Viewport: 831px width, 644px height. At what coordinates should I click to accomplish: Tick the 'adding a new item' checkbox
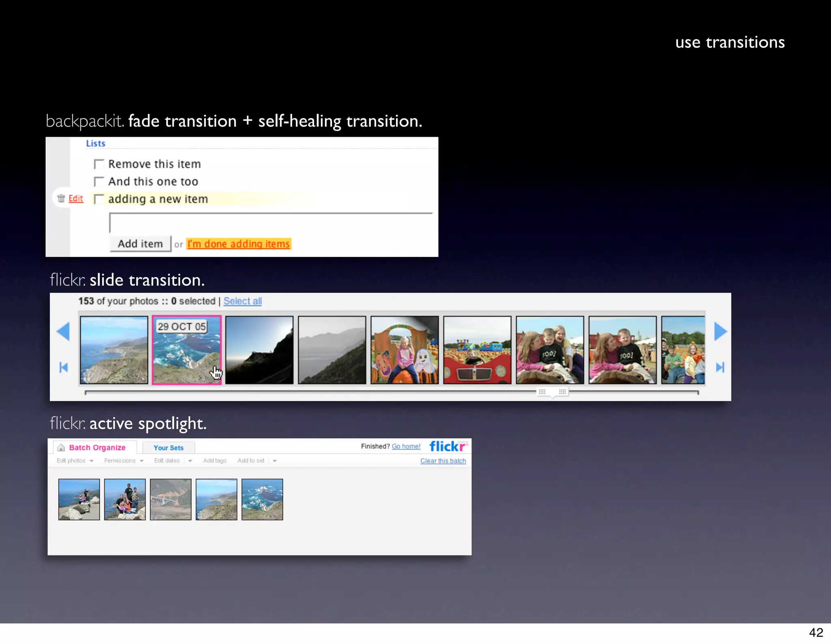99,199
